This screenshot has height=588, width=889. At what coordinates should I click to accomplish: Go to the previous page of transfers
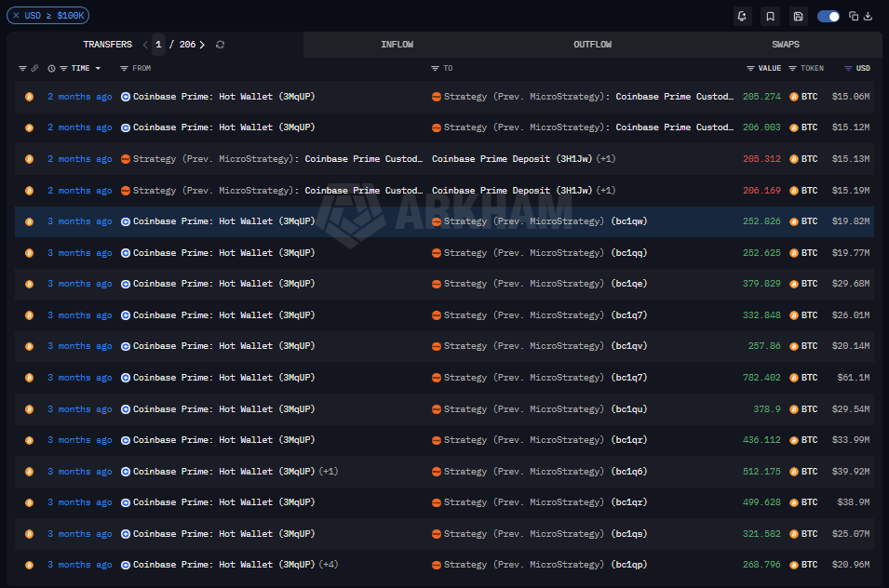point(146,44)
